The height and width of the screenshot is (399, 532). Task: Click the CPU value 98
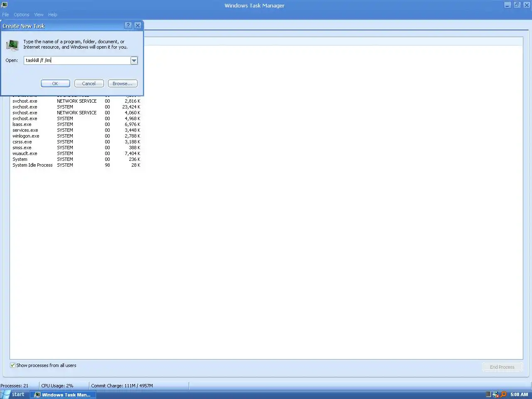coord(107,165)
